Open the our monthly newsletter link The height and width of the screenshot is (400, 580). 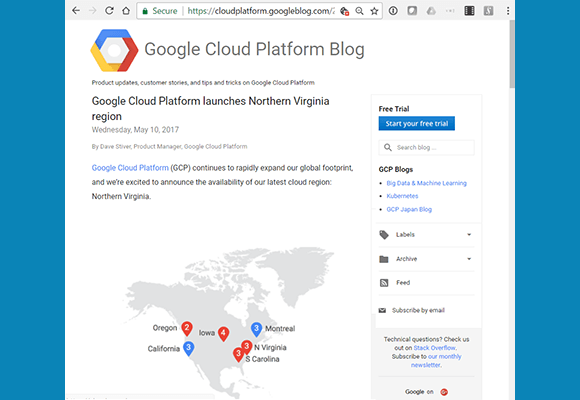[x=436, y=361]
